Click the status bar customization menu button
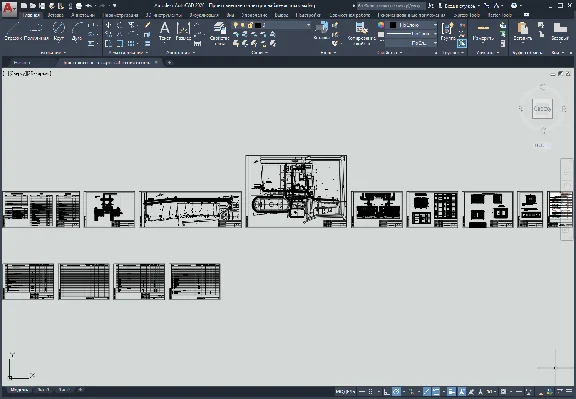Screen dimensions: 576x399 click(569, 392)
